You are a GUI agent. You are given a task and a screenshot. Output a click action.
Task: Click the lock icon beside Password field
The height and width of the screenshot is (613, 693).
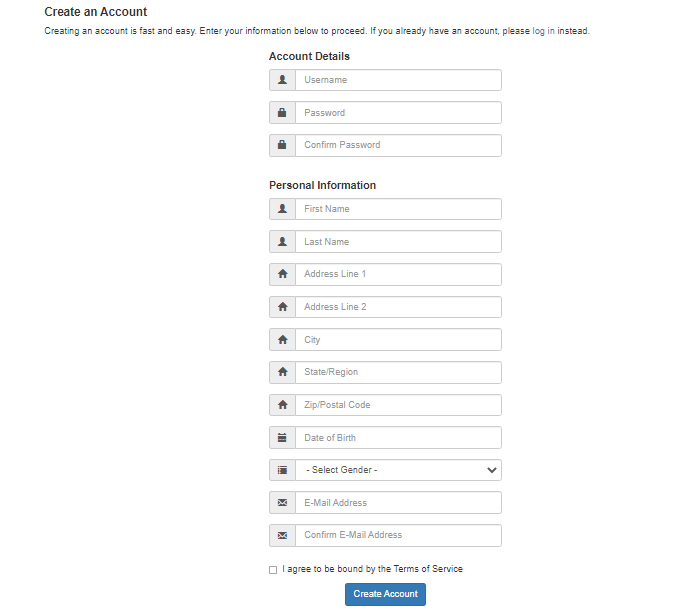[x=282, y=113]
